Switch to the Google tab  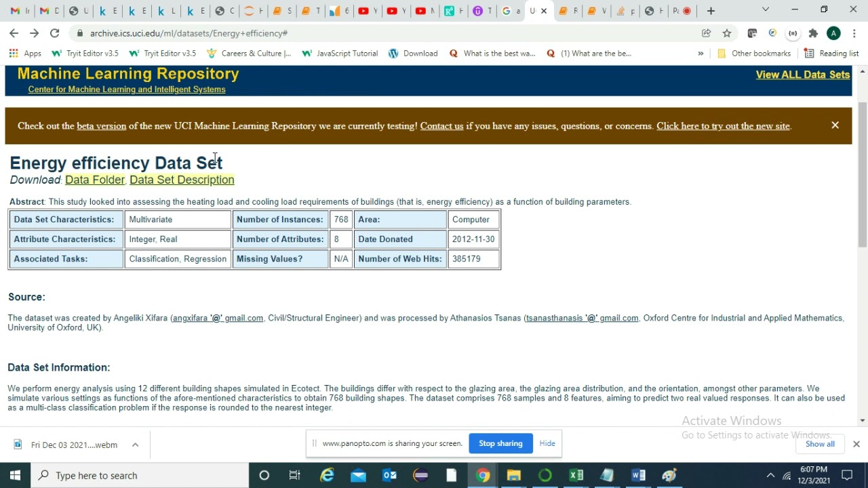(509, 11)
